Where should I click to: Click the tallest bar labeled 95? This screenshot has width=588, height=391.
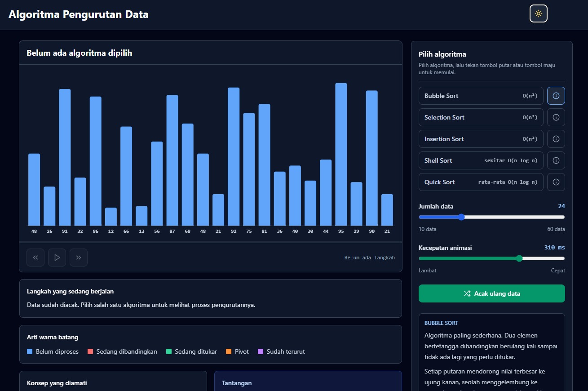click(341, 154)
